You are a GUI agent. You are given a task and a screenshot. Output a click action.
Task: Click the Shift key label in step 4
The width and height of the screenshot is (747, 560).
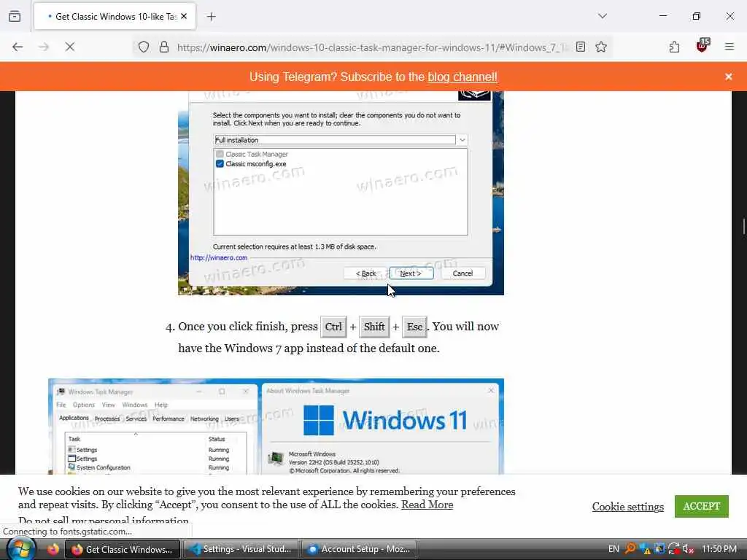[x=374, y=327]
